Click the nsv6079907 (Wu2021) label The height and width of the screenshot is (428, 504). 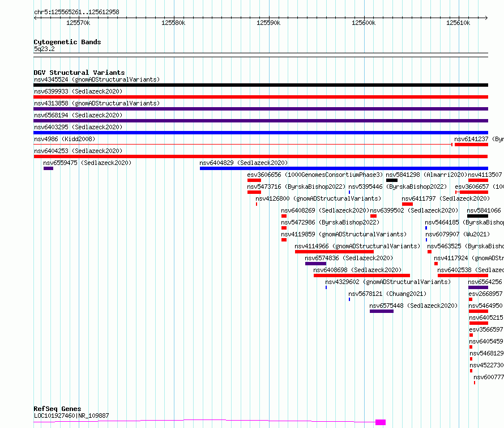click(x=458, y=234)
